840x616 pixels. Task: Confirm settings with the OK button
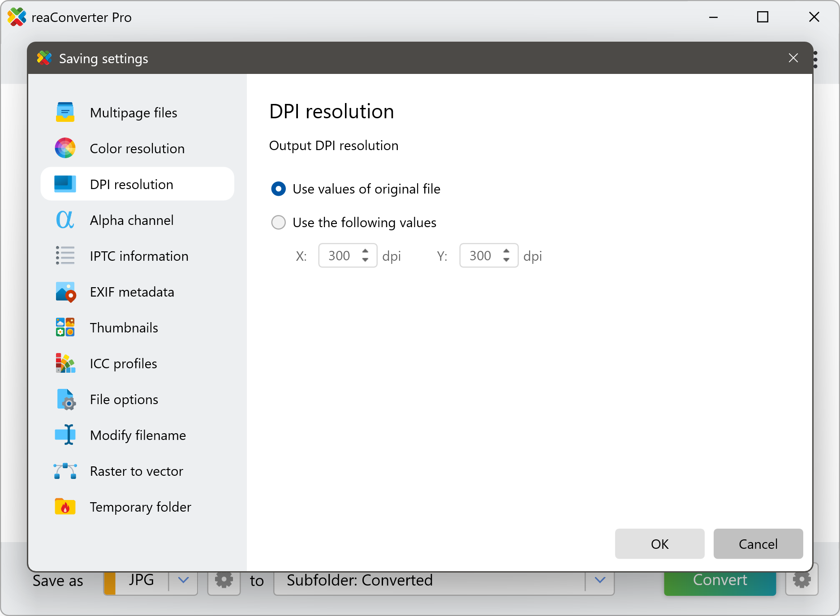click(x=659, y=544)
